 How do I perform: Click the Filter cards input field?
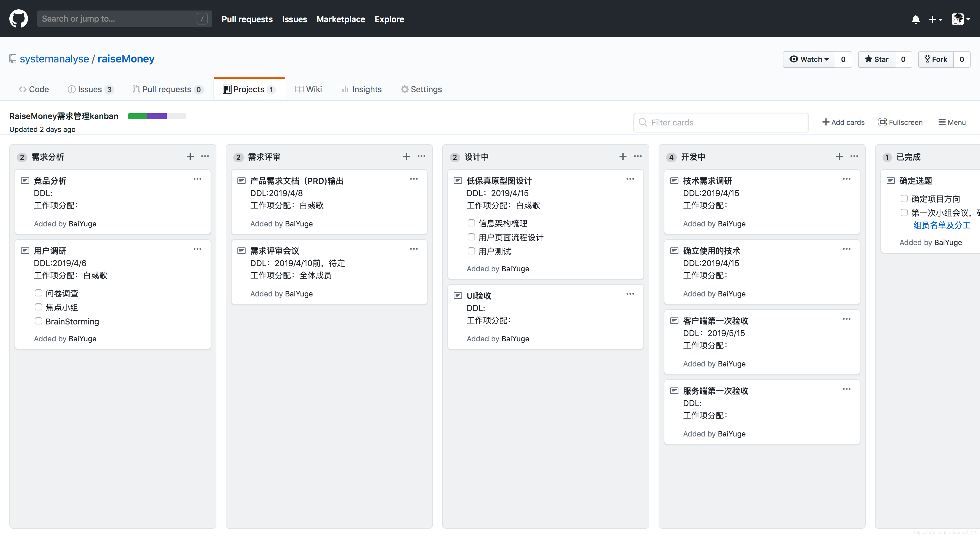[x=720, y=122]
